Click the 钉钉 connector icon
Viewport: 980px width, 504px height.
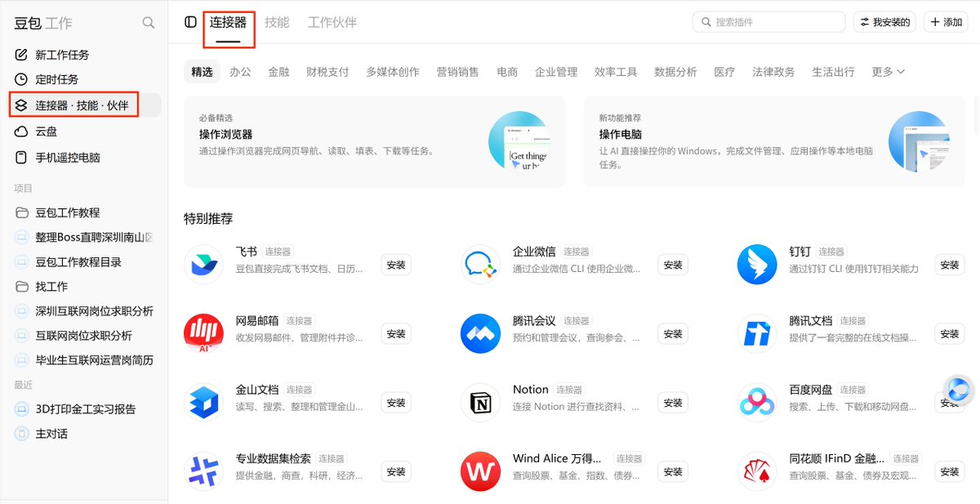pyautogui.click(x=757, y=264)
